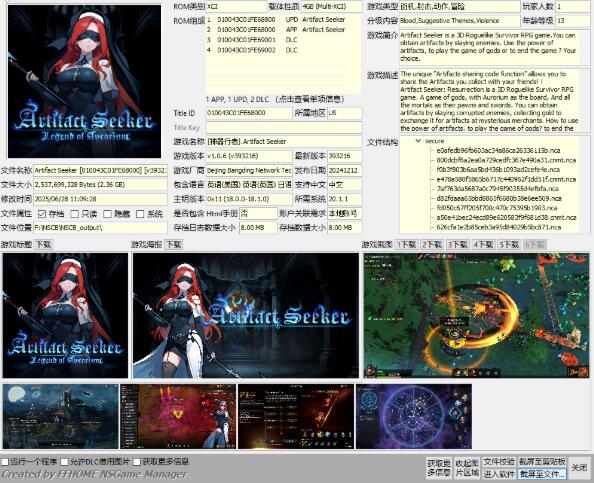Download screenshot with 2下载 button
Image resolution: width=594 pixels, height=483 pixels.
point(432,245)
